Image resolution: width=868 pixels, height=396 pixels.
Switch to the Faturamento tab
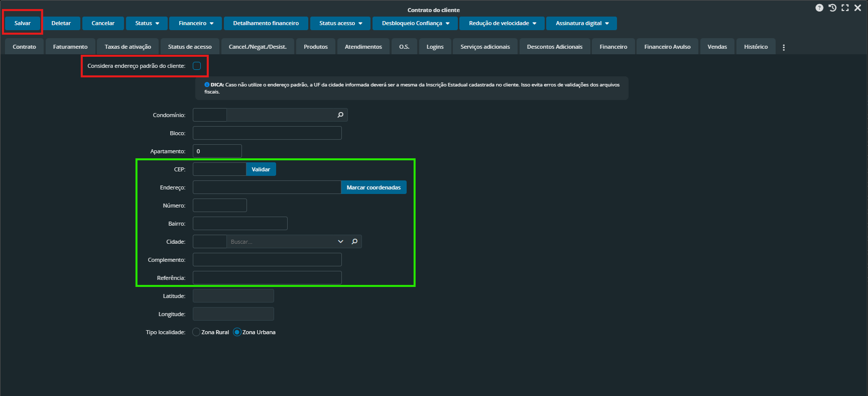[x=70, y=47]
